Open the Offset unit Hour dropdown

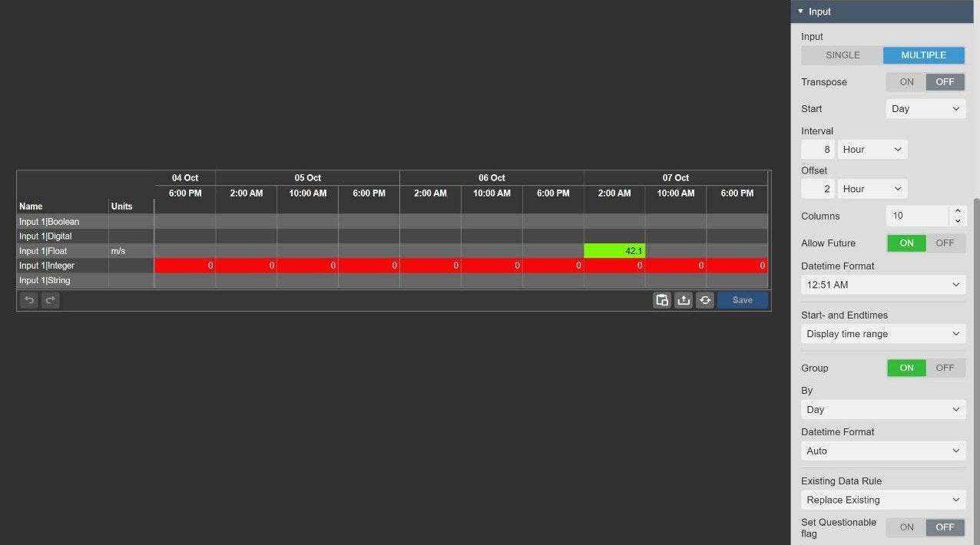click(x=872, y=189)
